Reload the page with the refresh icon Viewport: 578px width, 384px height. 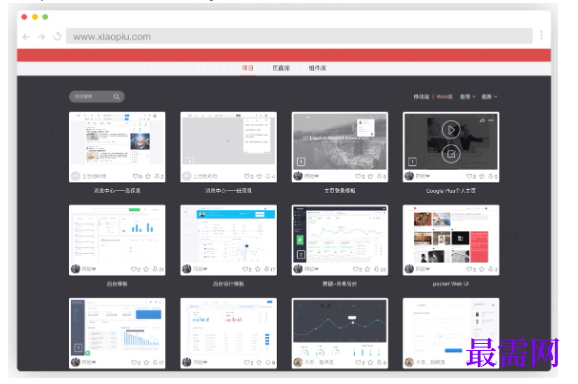[x=57, y=36]
